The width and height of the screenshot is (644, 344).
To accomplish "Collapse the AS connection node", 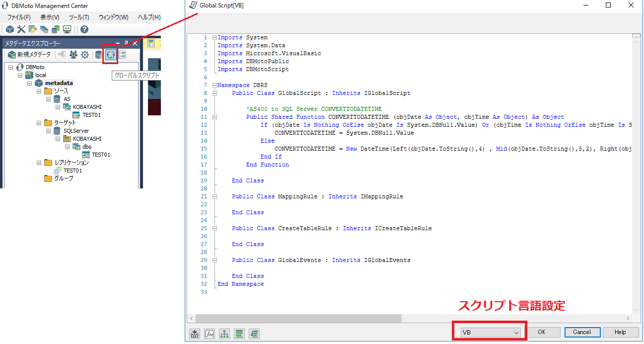I will point(49,99).
